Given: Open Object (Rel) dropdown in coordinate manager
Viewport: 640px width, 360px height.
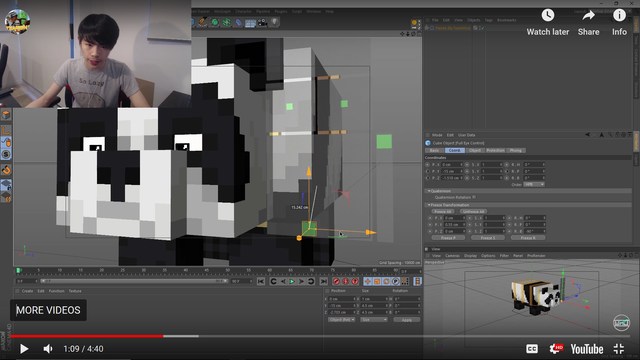Looking at the screenshot, I should coord(342,320).
